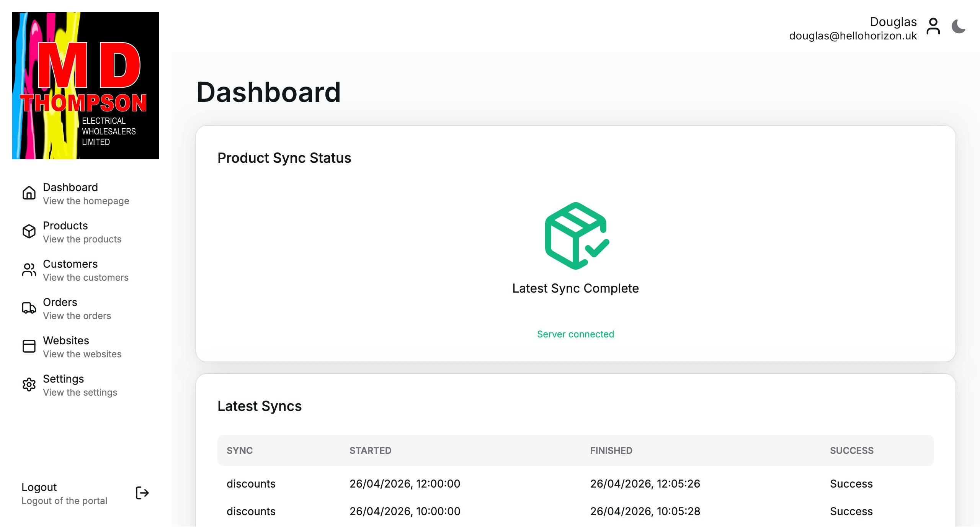Click View the customers link

click(x=86, y=277)
